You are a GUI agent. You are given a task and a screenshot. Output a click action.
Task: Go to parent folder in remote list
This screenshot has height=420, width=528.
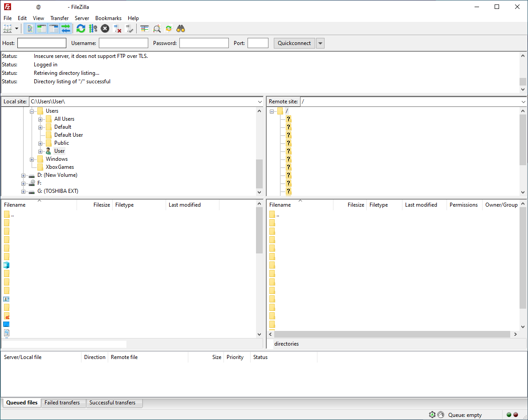tap(275, 215)
